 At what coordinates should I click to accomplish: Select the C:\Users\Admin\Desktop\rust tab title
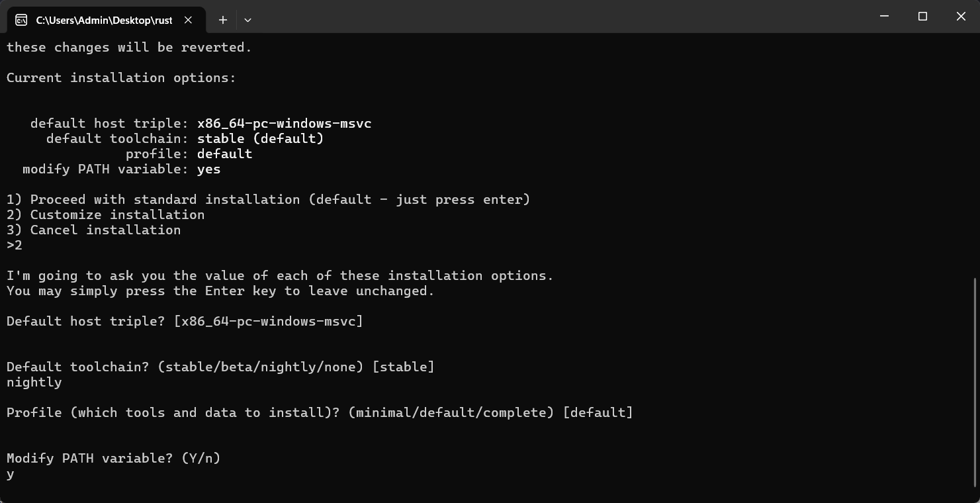click(x=104, y=20)
